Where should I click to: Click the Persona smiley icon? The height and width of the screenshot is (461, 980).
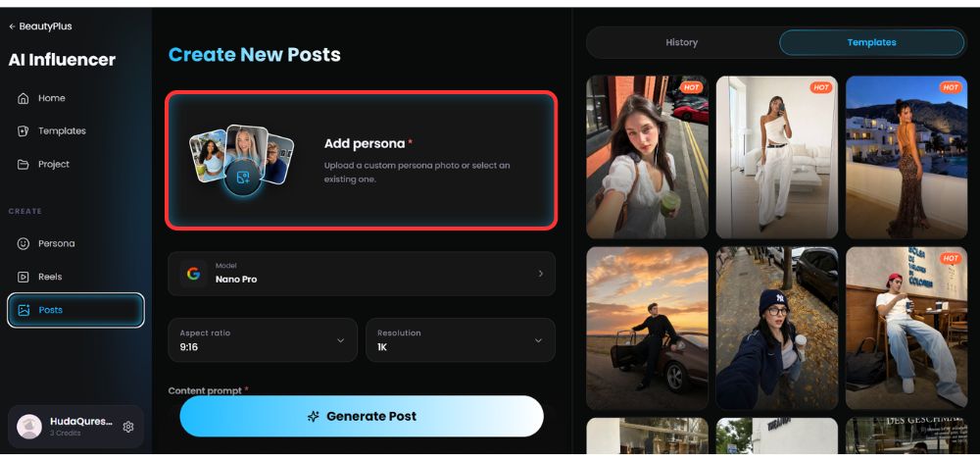click(24, 244)
